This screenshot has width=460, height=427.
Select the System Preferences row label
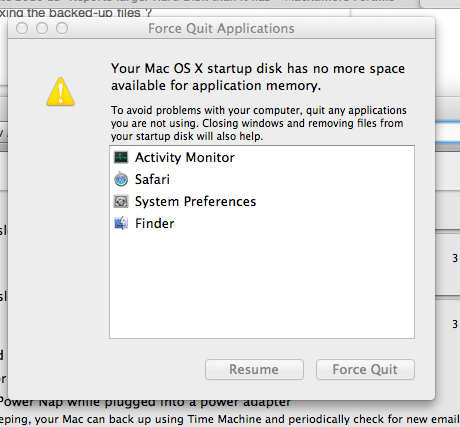[x=195, y=201]
